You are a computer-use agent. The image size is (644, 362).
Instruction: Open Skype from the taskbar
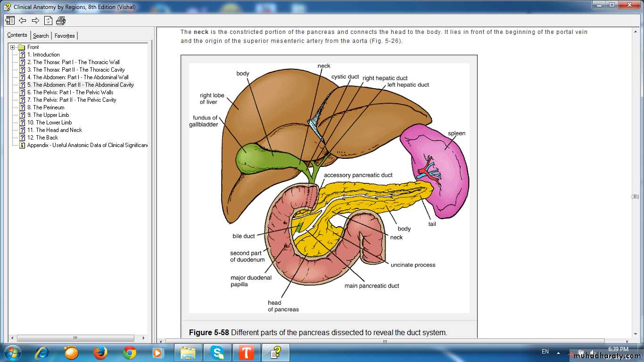point(217,353)
